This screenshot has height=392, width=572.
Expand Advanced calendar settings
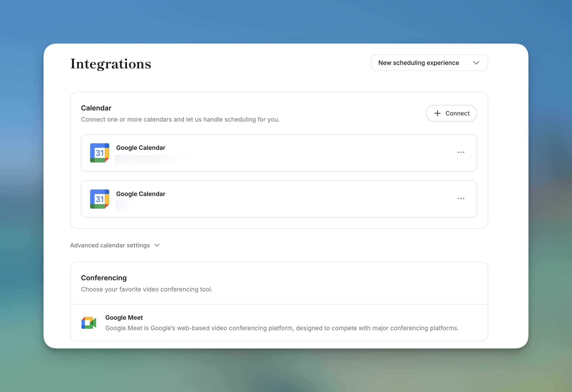[110, 245]
